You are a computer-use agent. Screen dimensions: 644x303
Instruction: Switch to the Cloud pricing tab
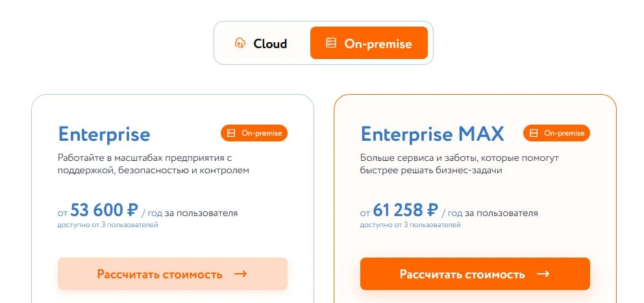262,43
